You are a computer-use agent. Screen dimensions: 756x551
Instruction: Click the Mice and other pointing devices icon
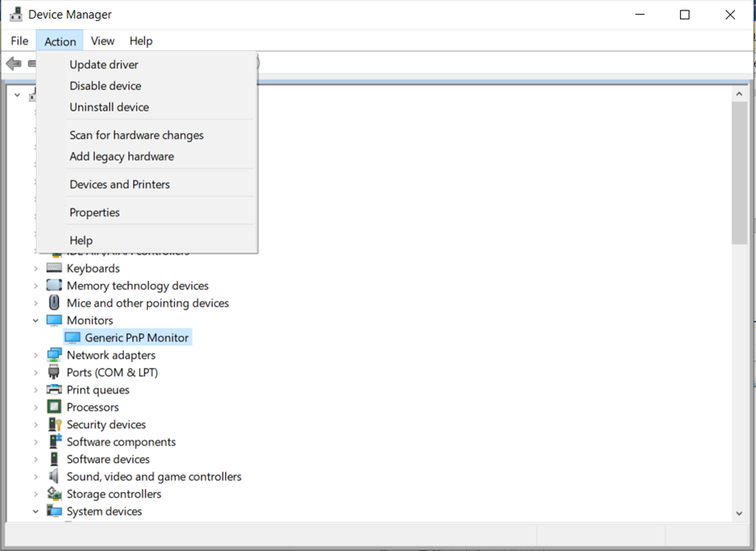click(x=53, y=303)
